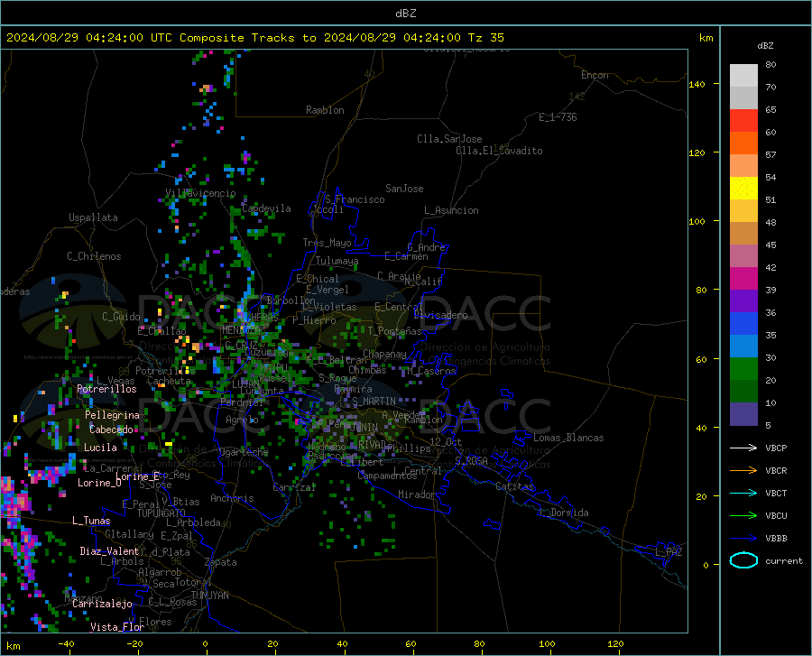Click the TUPUNGATO map label
Screen dimensions: 812x656
tap(161, 513)
